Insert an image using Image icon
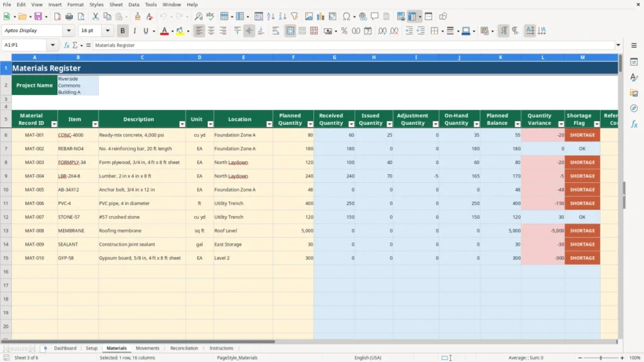The height and width of the screenshot is (362, 644). pyautogui.click(x=308, y=16)
